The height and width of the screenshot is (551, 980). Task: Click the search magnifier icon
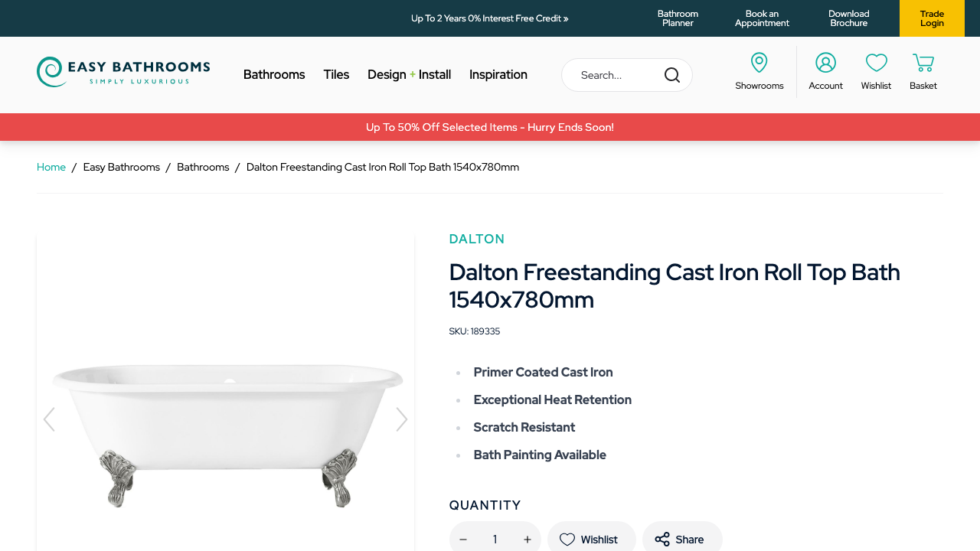pyautogui.click(x=671, y=75)
